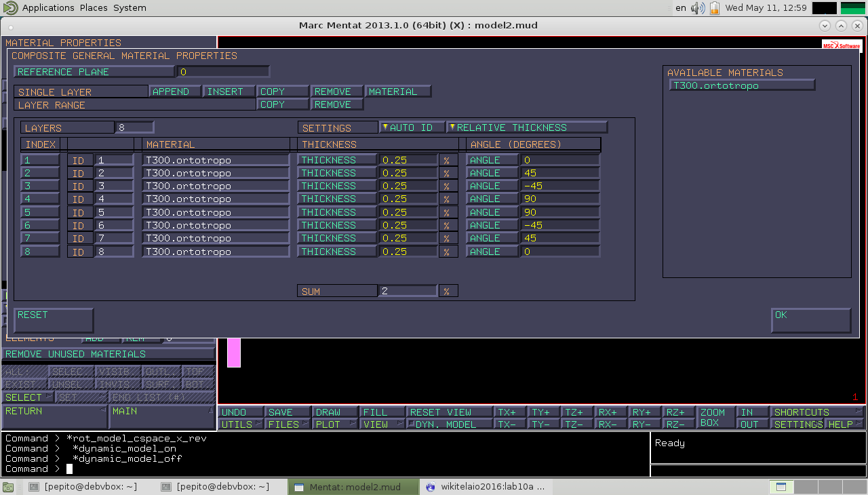Expand the SHORTCUTS popup menu
This screenshot has width=868, height=495.
pyautogui.click(x=818, y=412)
